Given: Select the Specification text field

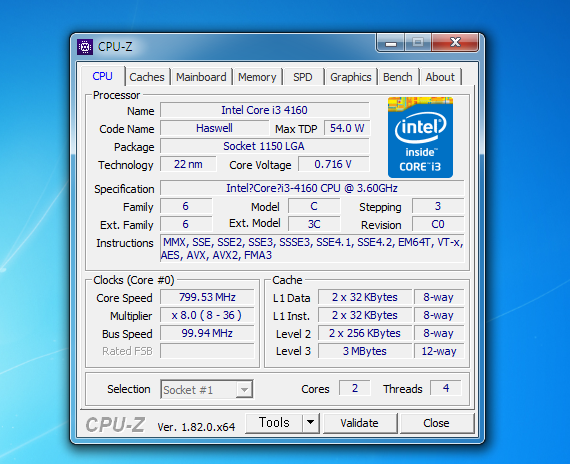Looking at the screenshot, I should pyautogui.click(x=312, y=188).
